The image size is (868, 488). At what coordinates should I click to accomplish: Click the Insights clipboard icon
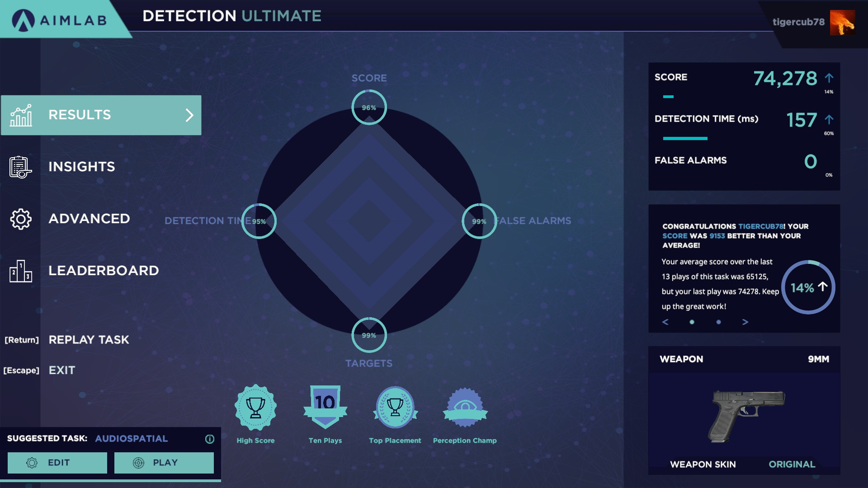20,167
